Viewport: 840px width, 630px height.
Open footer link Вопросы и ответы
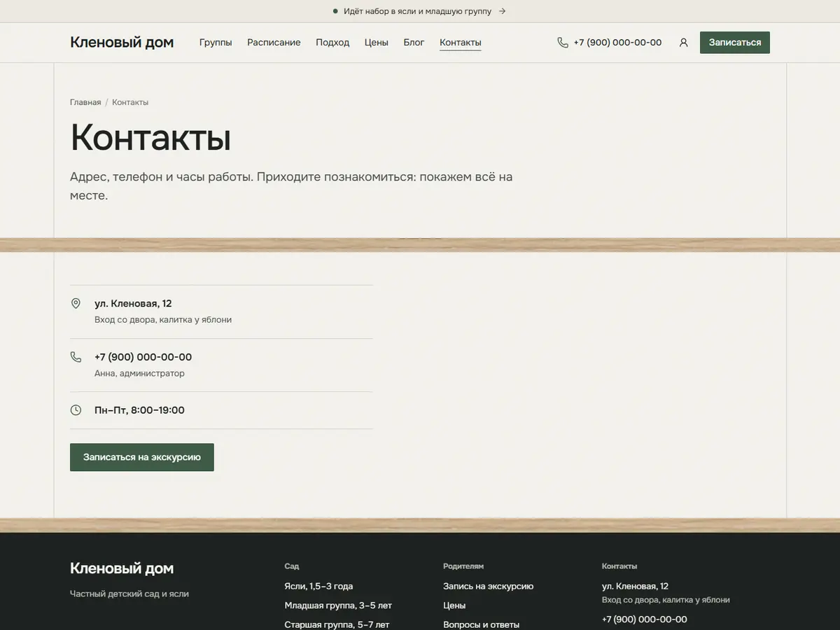[481, 624]
